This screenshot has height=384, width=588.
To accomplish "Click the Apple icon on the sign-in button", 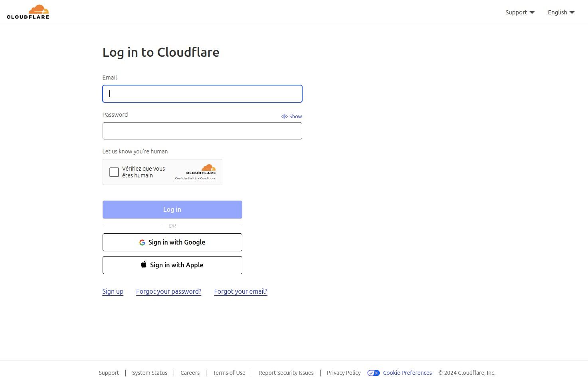I will pos(144,265).
